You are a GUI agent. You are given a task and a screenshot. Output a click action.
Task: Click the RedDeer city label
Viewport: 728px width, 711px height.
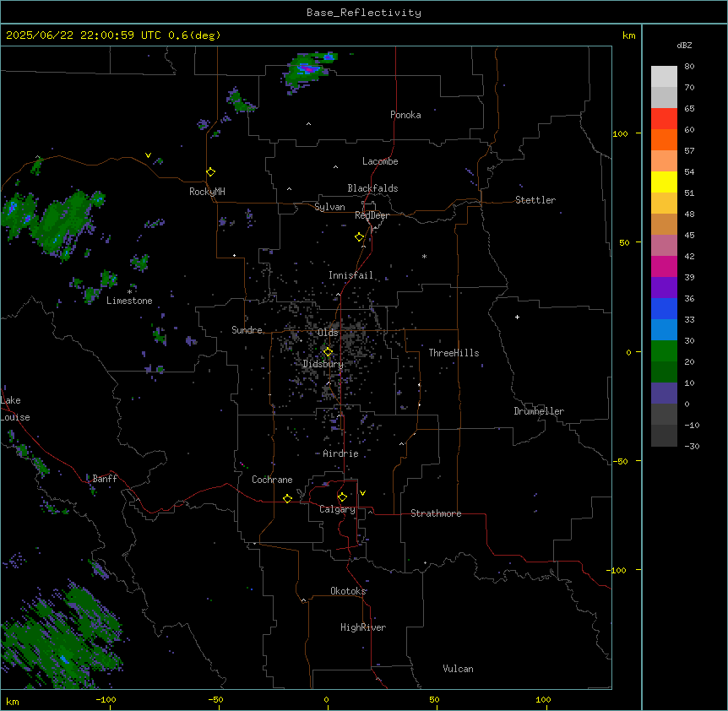coord(372,215)
